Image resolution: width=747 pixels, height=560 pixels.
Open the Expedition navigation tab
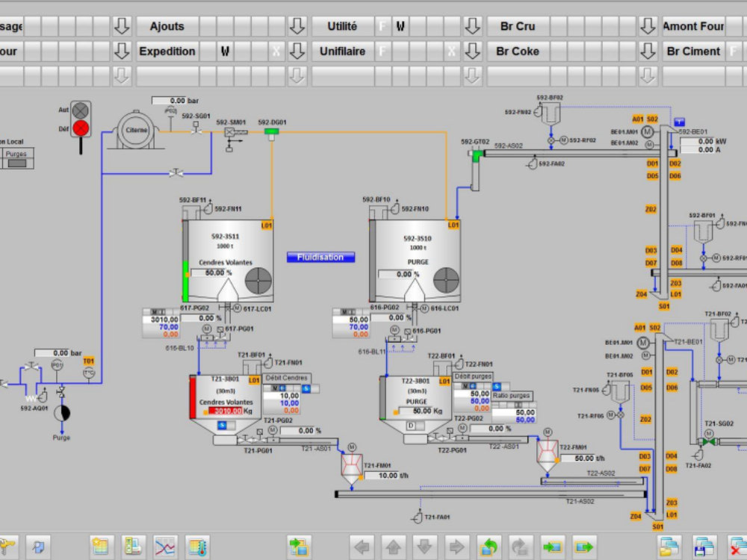click(167, 51)
